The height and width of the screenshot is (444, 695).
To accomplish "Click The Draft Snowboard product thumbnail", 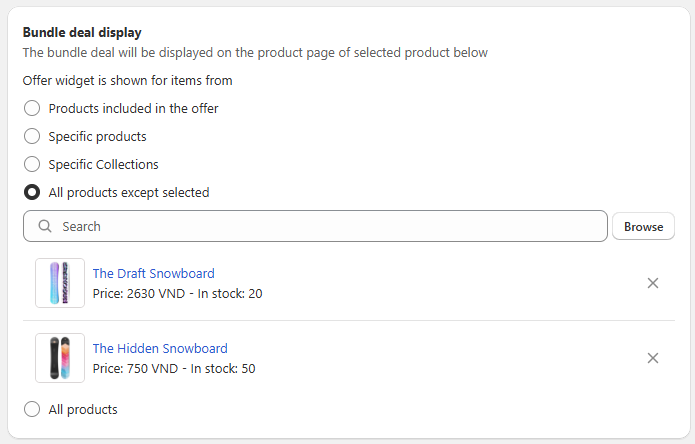I will point(60,283).
